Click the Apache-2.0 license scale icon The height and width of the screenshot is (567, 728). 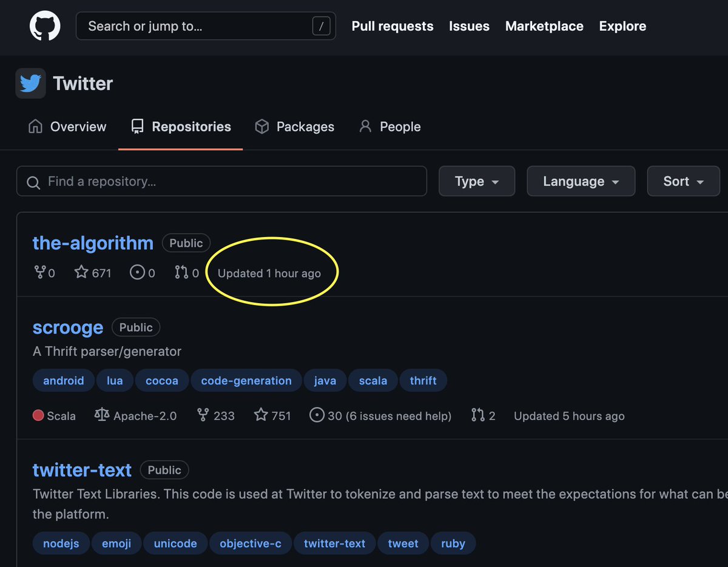[x=102, y=415]
